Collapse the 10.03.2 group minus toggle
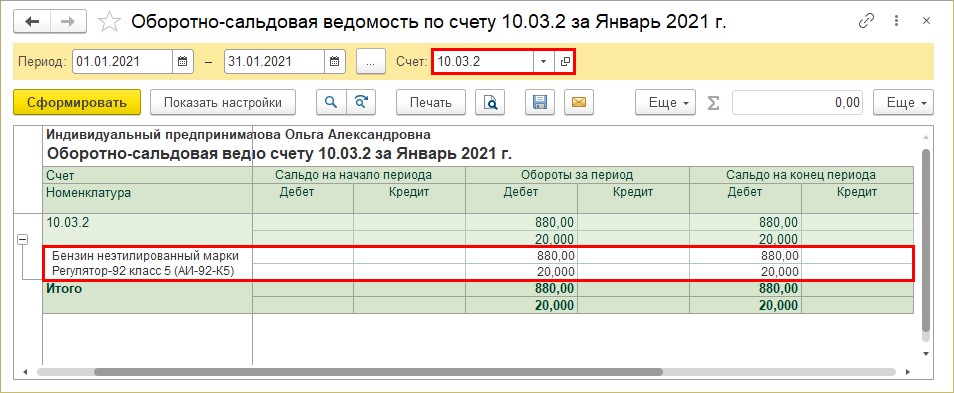Viewport: 954px width, 393px height. tap(23, 240)
